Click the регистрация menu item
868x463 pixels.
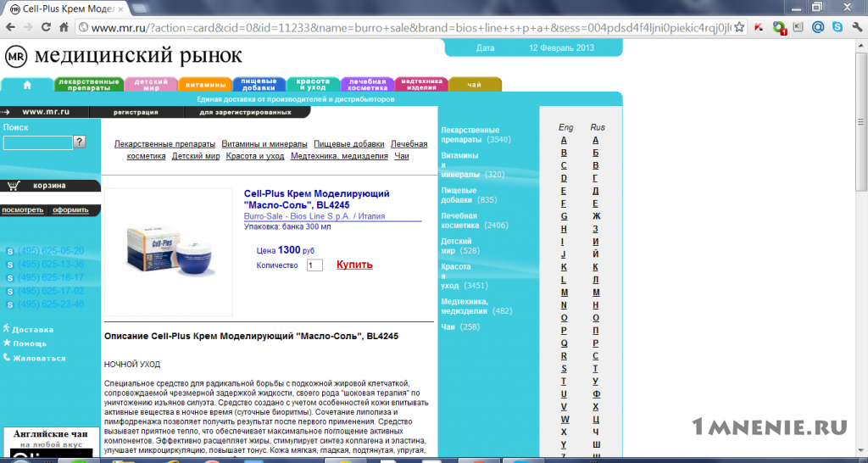tap(136, 112)
